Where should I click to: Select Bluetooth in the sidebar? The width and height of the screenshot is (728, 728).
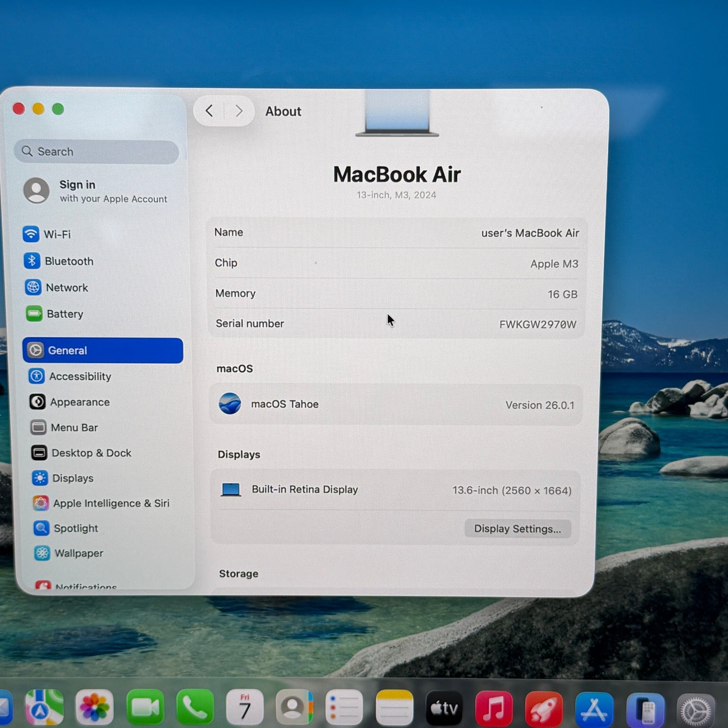pyautogui.click(x=68, y=261)
